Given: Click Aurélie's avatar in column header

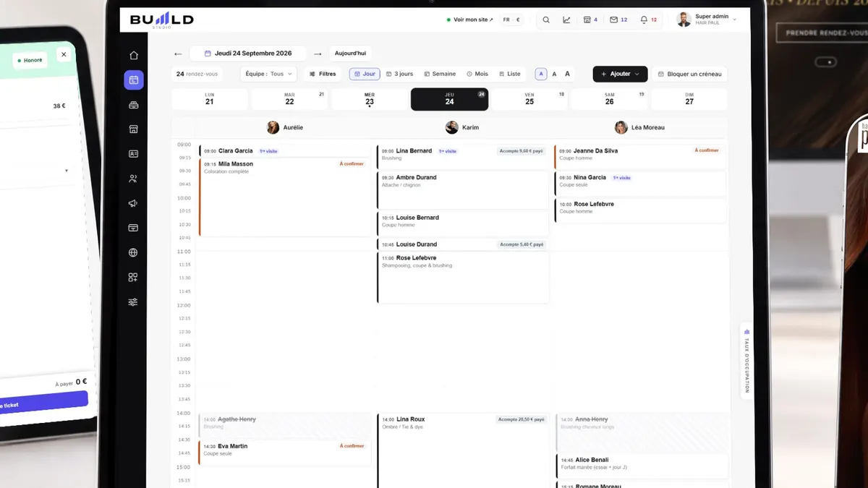Looking at the screenshot, I should pyautogui.click(x=273, y=127).
